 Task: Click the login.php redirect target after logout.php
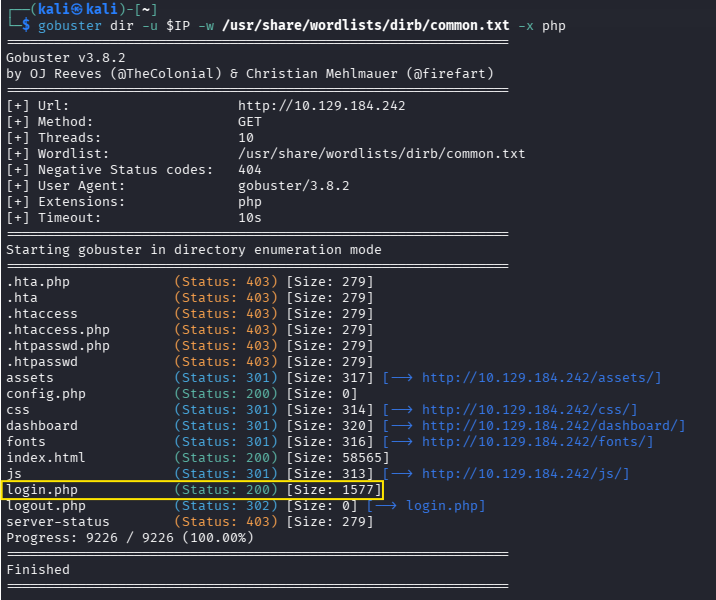pyautogui.click(x=442, y=506)
